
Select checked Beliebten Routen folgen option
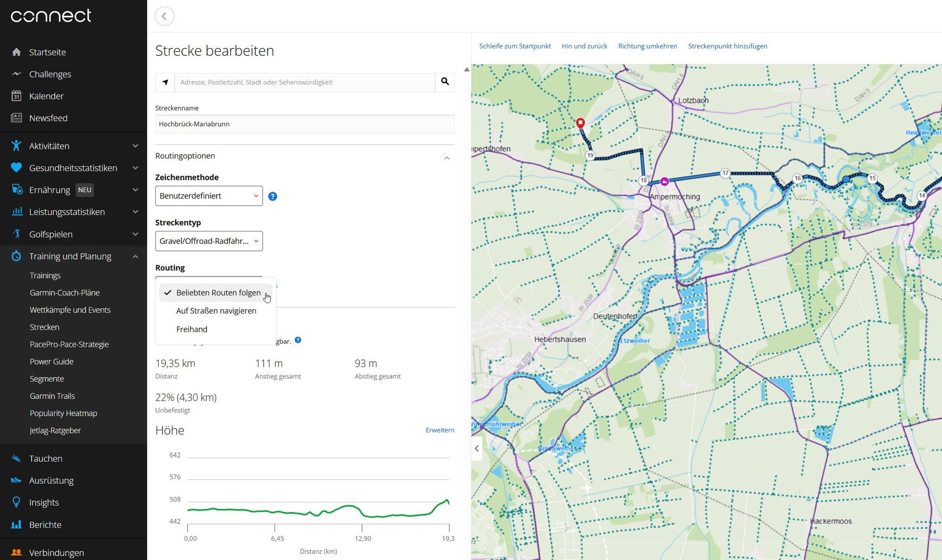tap(218, 293)
